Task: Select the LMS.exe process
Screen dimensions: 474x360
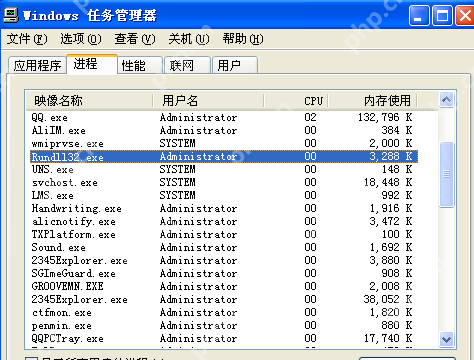Action: coord(224,195)
